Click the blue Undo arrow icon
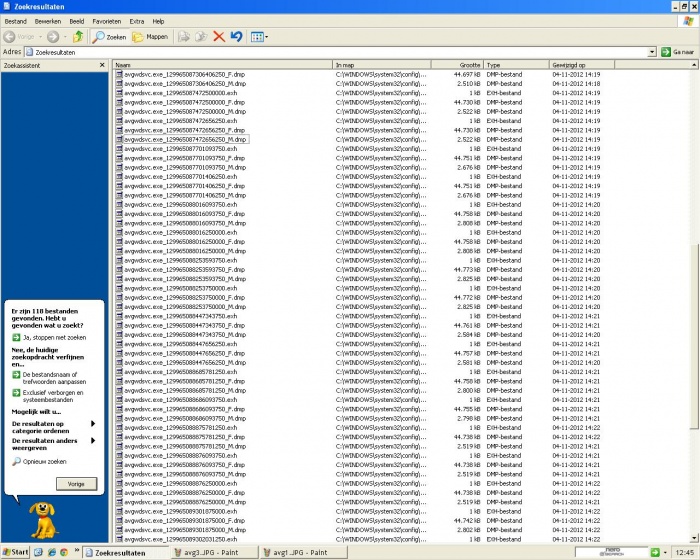This screenshot has height=560, width=700. click(x=236, y=36)
